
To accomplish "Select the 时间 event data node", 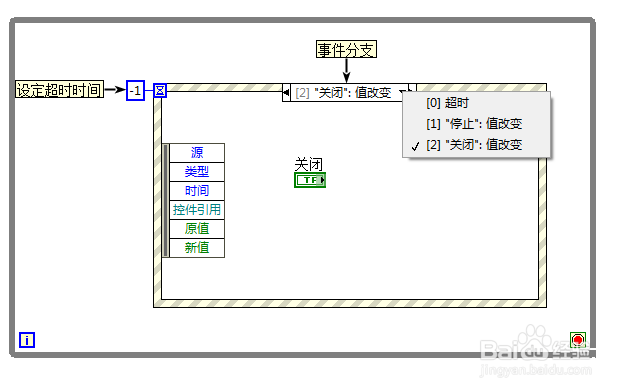I will pos(197,191).
